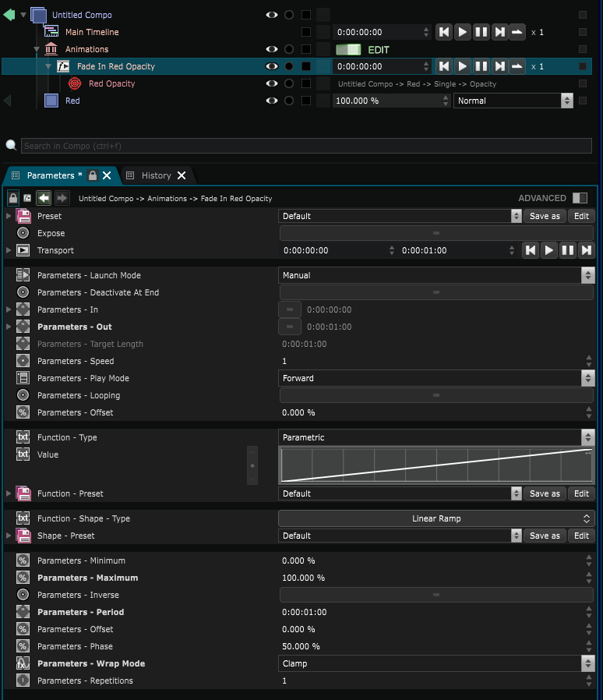The width and height of the screenshot is (603, 700).
Task: Open the Play Mode Forward dropdown
Action: click(436, 378)
